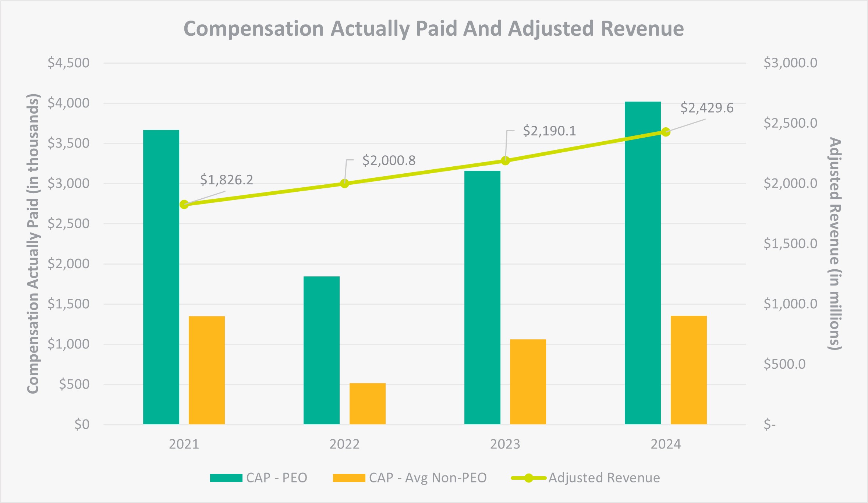
Task: Click the Adjusted Revenue legend entry
Action: pos(604,478)
